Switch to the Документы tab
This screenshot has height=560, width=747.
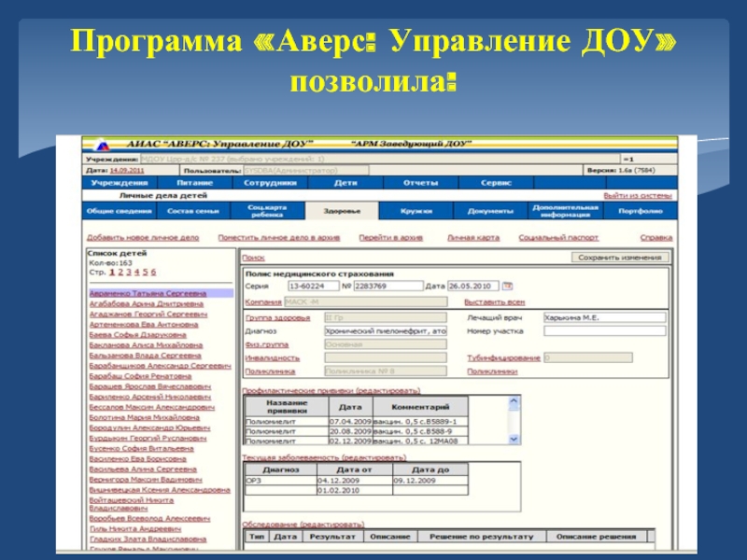point(491,211)
